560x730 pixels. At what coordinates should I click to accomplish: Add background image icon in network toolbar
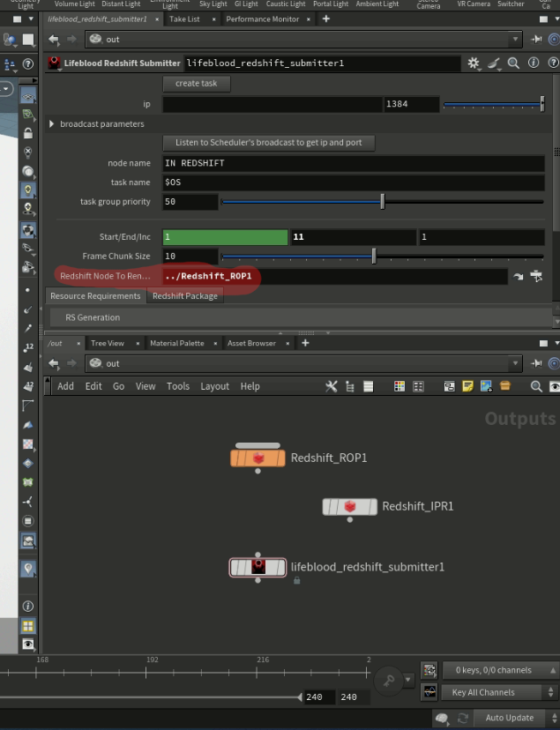click(486, 386)
